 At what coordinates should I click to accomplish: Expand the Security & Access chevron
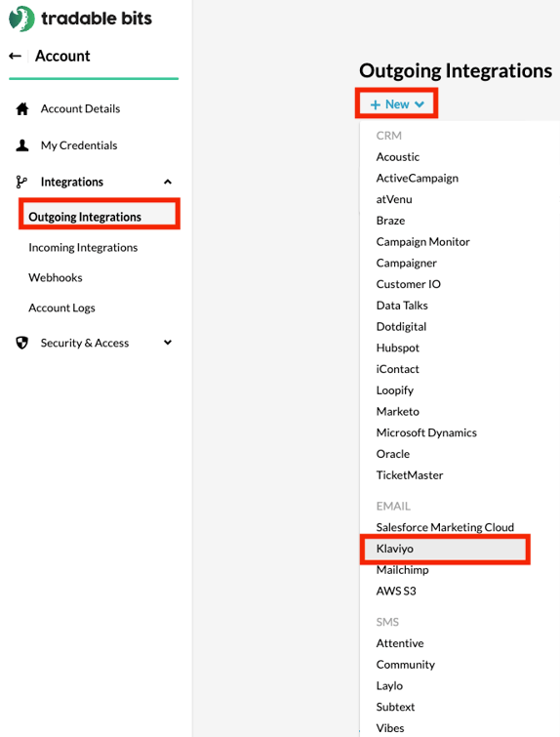(x=168, y=343)
